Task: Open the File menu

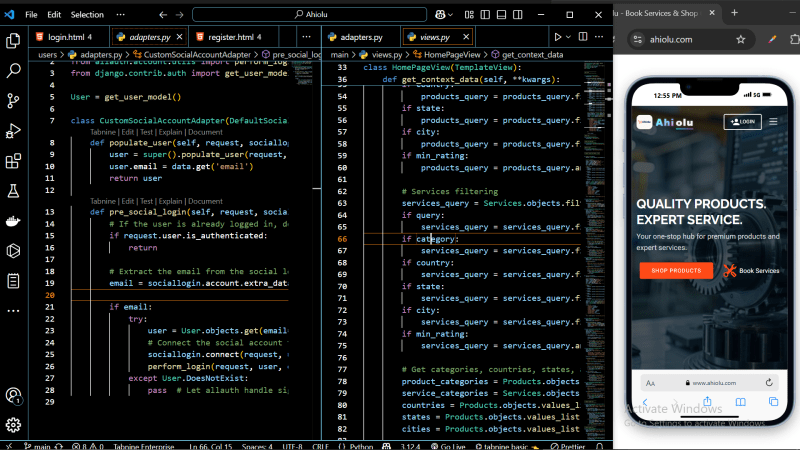Action: (31, 15)
